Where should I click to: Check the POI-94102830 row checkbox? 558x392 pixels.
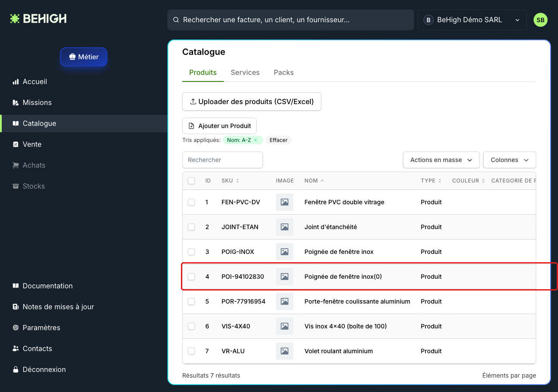[x=191, y=277]
